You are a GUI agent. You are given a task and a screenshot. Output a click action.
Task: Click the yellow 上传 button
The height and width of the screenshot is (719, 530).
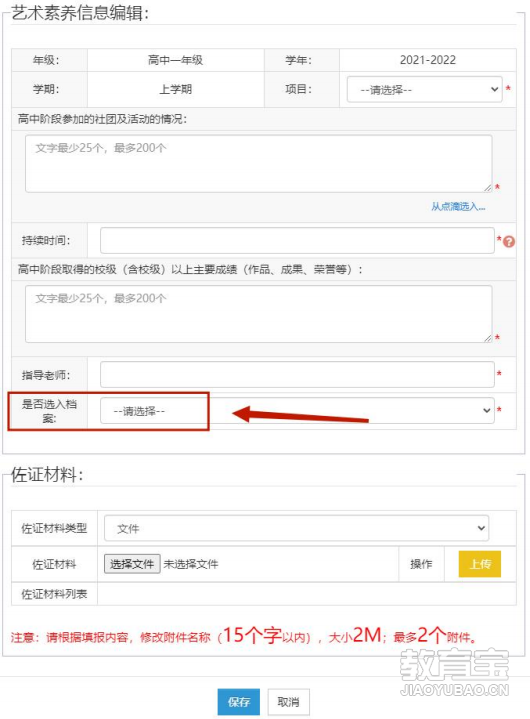point(480,564)
